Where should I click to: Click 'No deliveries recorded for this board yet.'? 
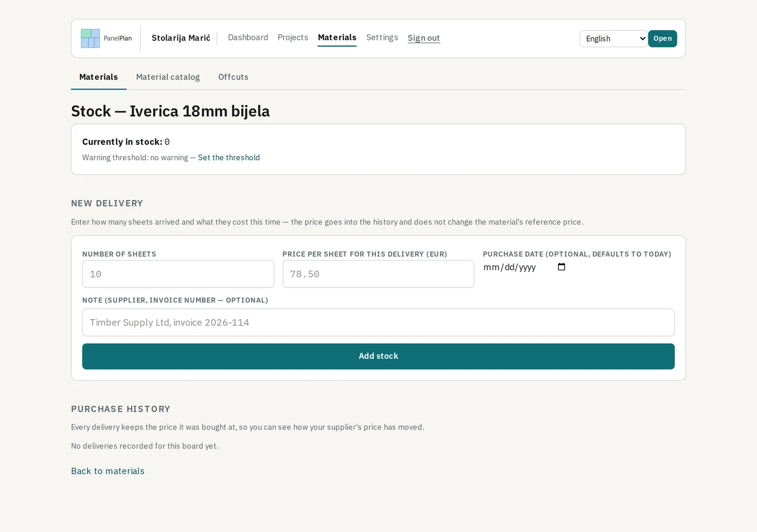[x=145, y=446]
